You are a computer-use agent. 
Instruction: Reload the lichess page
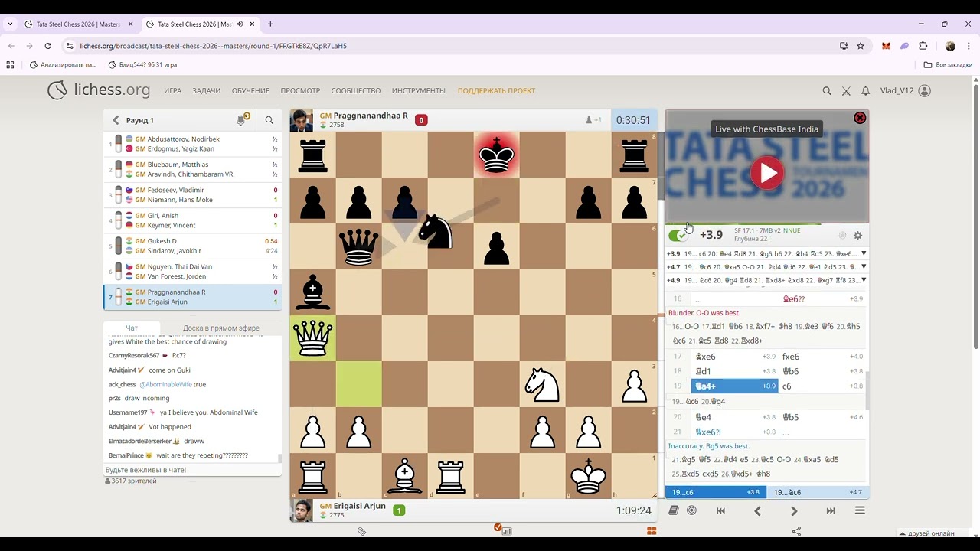47,46
